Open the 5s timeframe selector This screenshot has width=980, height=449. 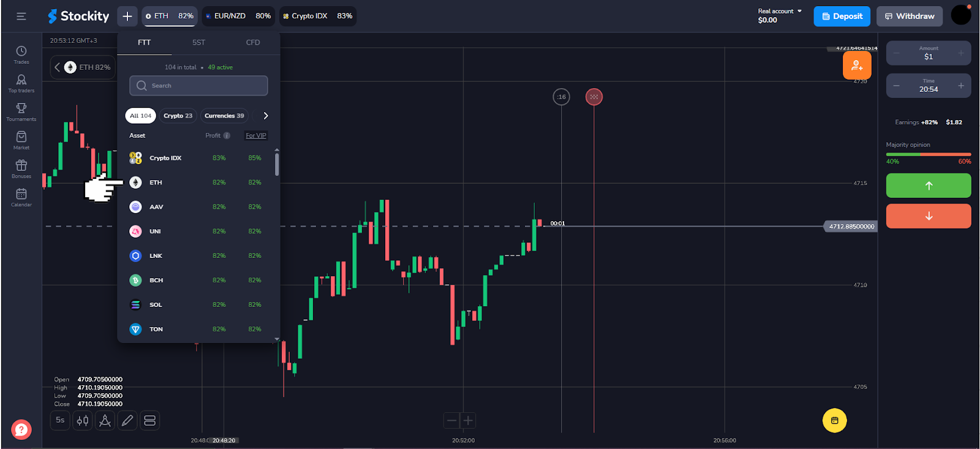(x=60, y=420)
